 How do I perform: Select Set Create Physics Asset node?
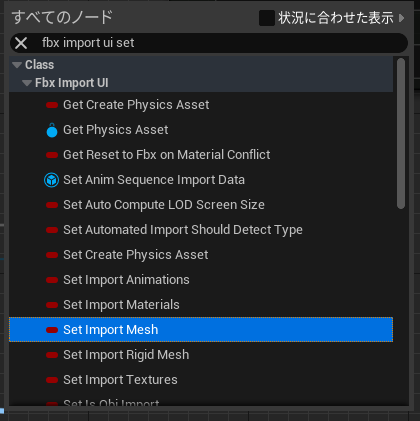point(201,255)
